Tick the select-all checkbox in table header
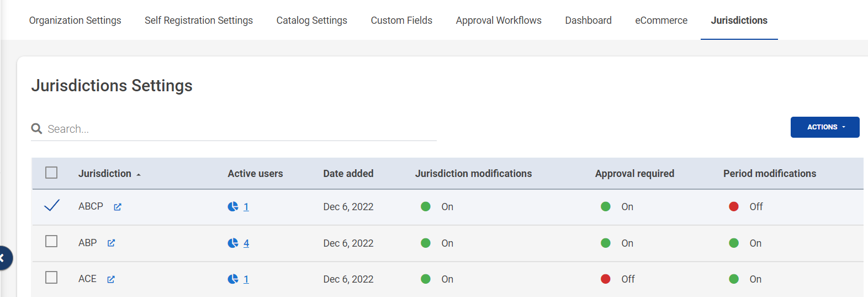Screen dimensions: 868x297 [51, 173]
